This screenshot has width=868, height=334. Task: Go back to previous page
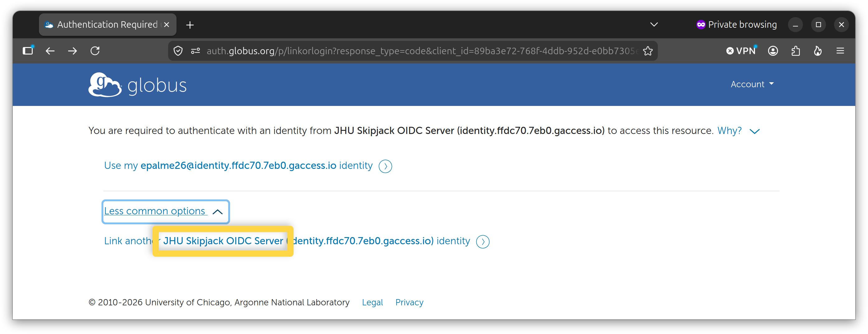(x=50, y=51)
